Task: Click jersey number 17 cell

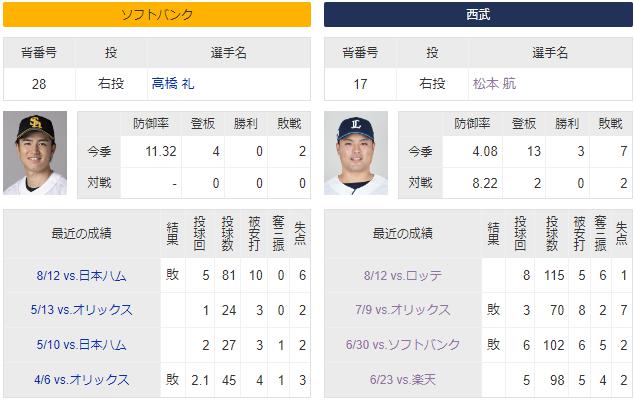Action: (x=360, y=84)
